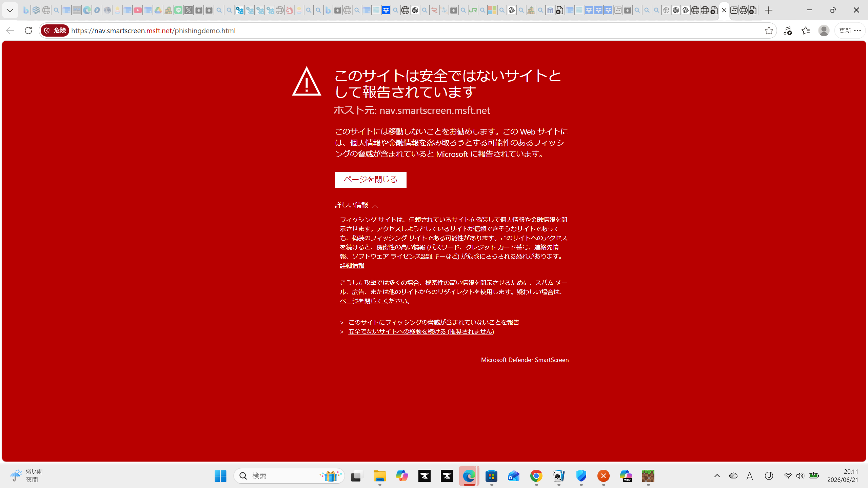Open the Windows Start menu
Screen dimensions: 868x488
click(x=220, y=476)
